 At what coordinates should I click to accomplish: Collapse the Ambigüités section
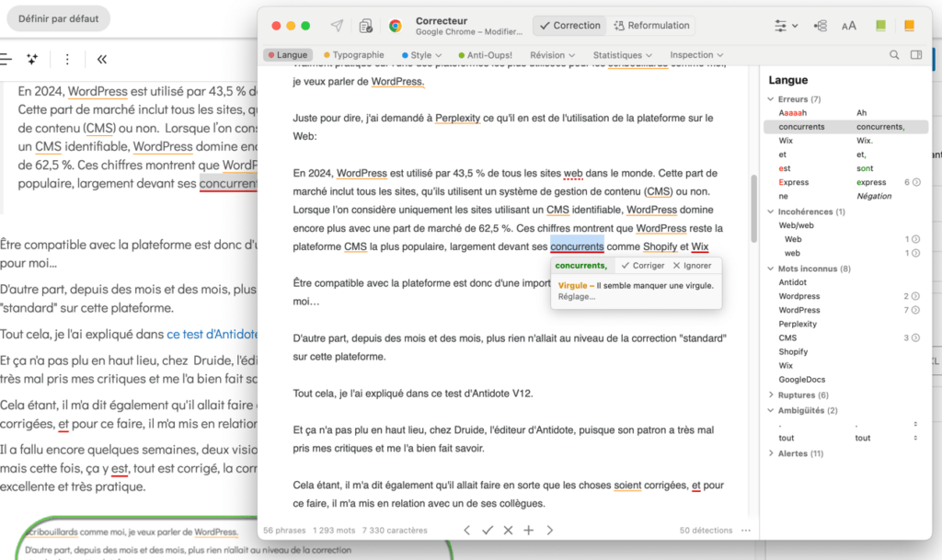click(771, 410)
